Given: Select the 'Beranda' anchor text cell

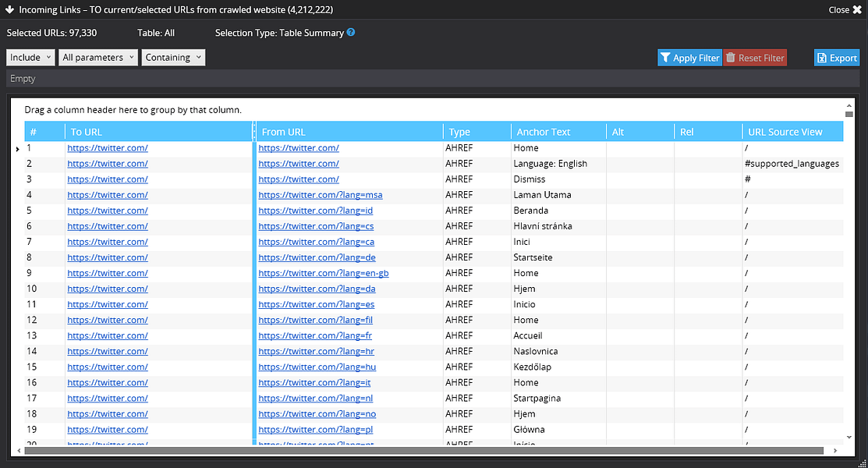Looking at the screenshot, I should tap(558, 211).
